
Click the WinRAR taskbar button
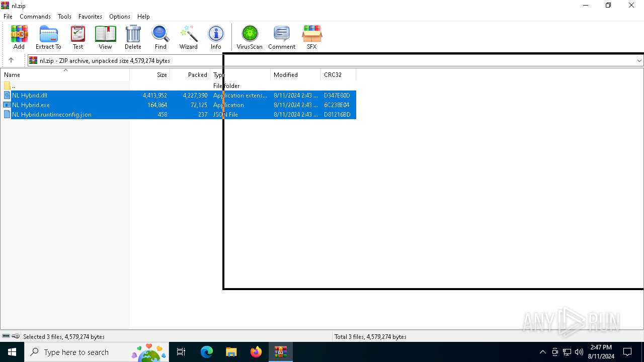tap(280, 352)
